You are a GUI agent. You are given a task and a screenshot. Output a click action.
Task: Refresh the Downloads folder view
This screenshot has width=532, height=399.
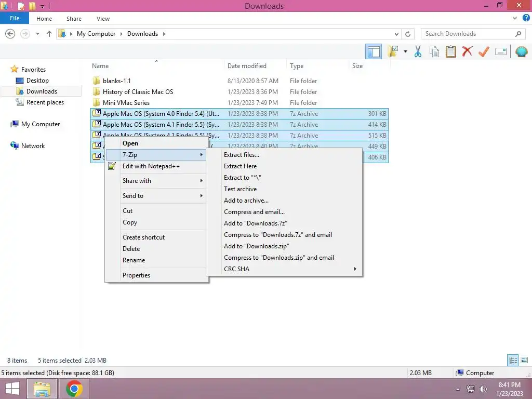408,34
